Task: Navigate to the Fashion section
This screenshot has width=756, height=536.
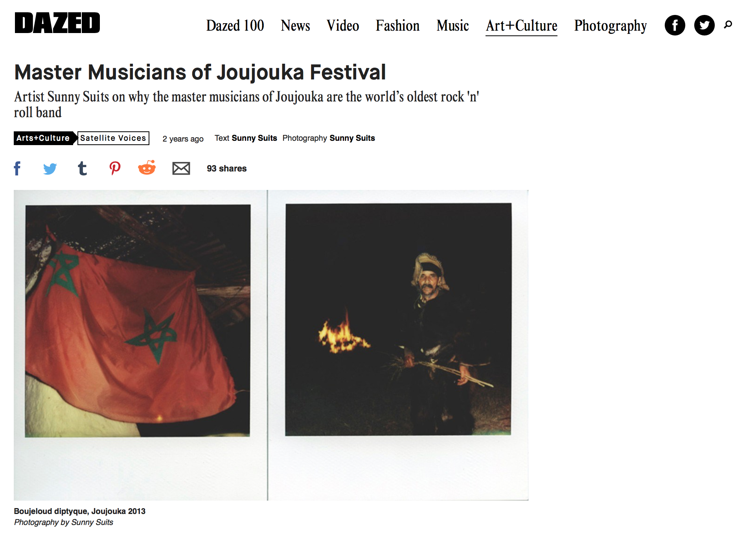Action: [x=397, y=26]
